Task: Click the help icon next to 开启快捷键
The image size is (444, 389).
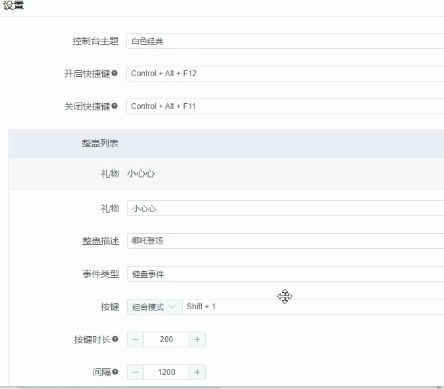Action: pyautogui.click(x=114, y=73)
